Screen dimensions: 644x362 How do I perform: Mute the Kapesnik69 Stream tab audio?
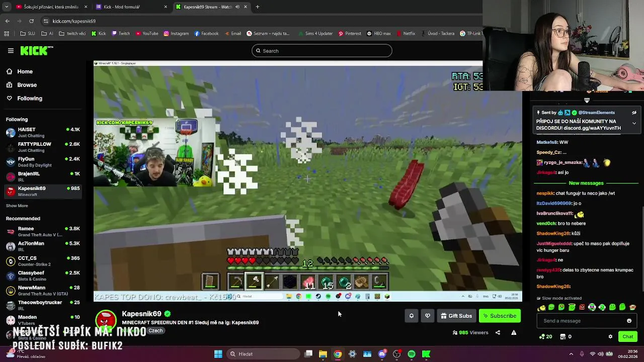[237, 7]
